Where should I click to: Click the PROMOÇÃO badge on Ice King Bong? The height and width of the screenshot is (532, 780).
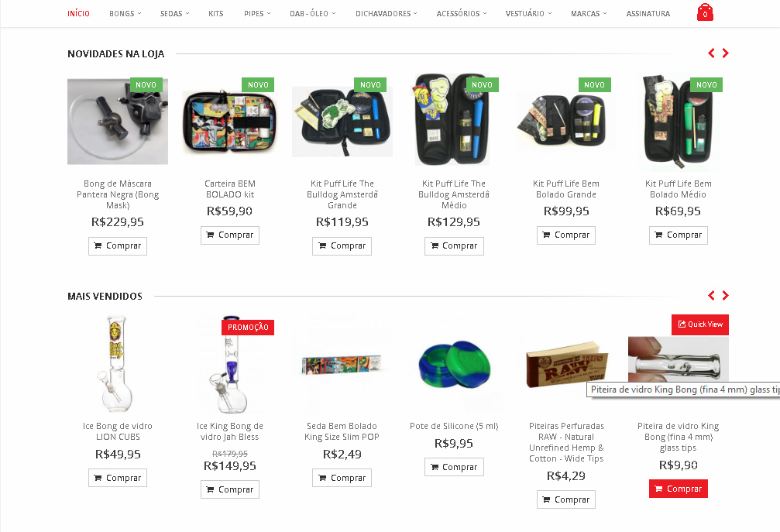pyautogui.click(x=248, y=327)
